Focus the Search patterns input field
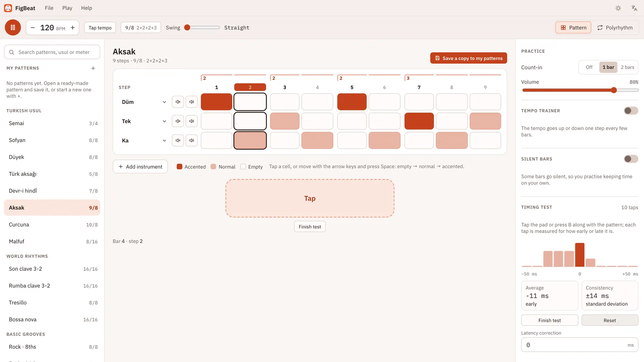The width and height of the screenshot is (644, 362). click(52, 52)
